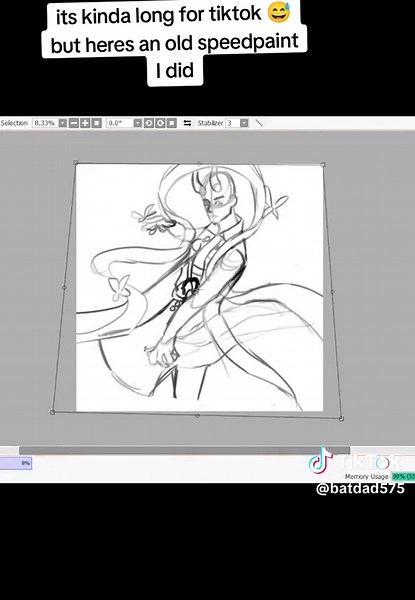This screenshot has width=415, height=600.
Task: Click the Memory Usage label
Action: 366,476
